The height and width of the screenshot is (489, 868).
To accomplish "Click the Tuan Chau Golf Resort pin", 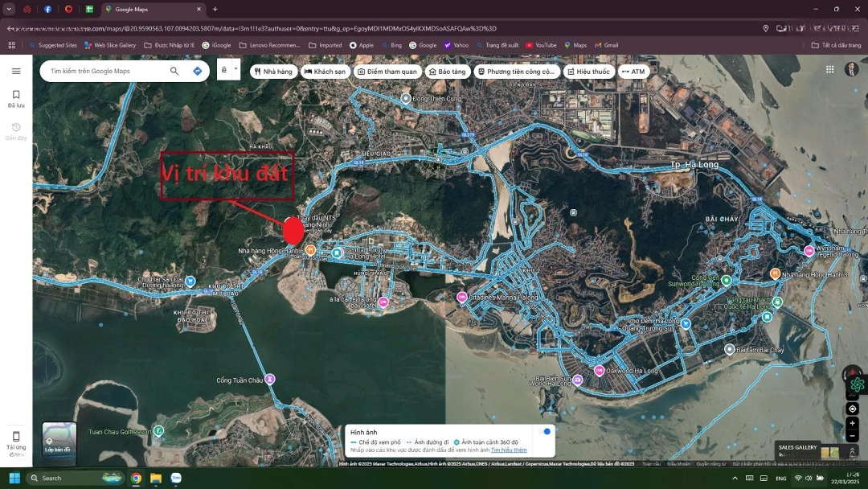I will pyautogui.click(x=159, y=431).
